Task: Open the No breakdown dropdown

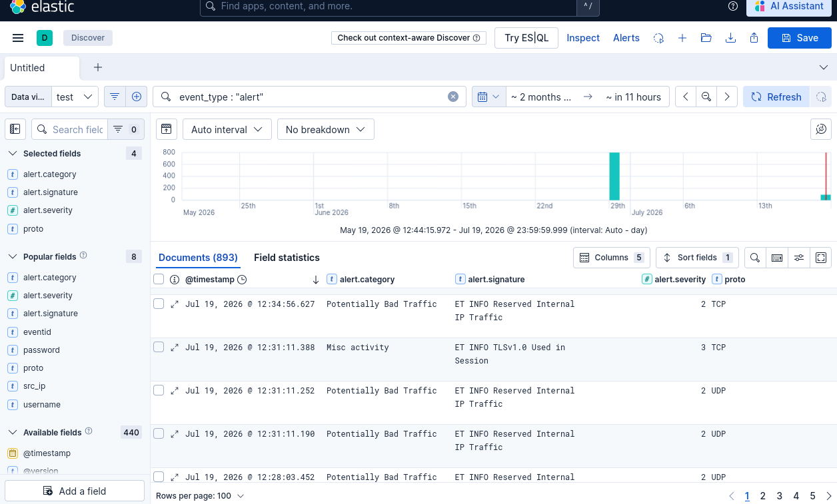Action: (x=326, y=129)
